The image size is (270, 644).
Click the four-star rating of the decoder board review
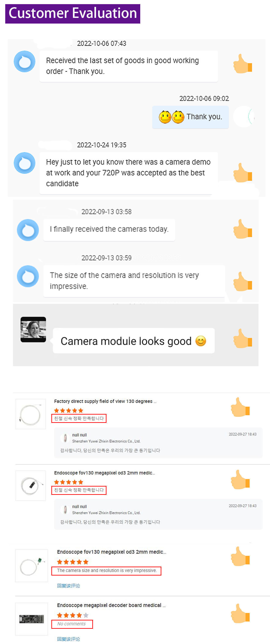pyautogui.click(x=73, y=615)
